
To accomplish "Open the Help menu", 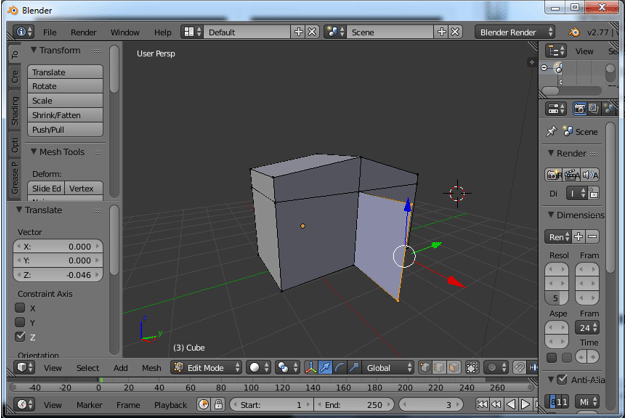I will (162, 32).
